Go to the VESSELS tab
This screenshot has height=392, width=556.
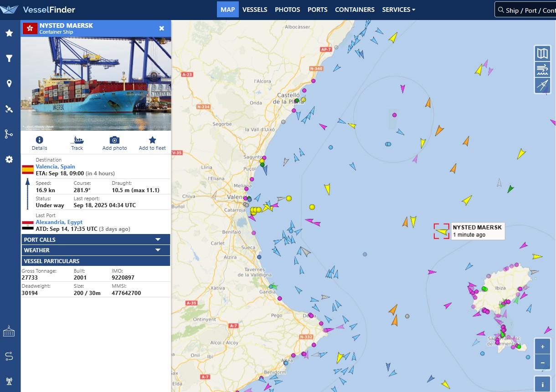coord(255,9)
